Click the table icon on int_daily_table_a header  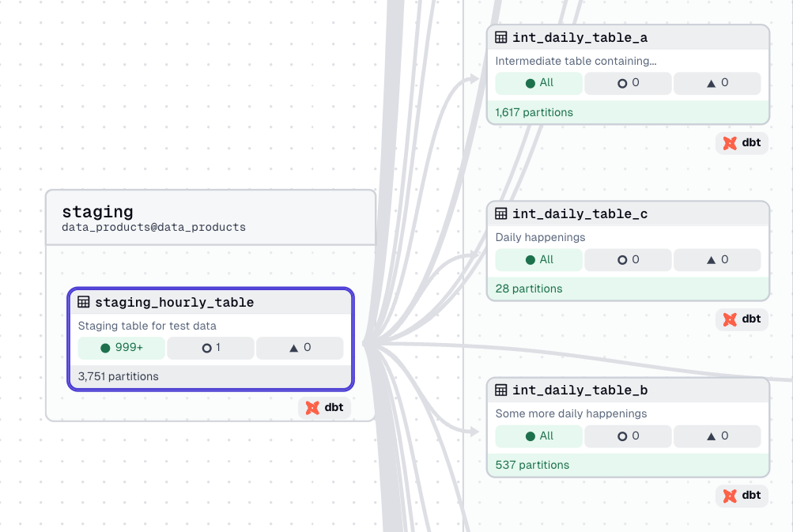pos(500,36)
